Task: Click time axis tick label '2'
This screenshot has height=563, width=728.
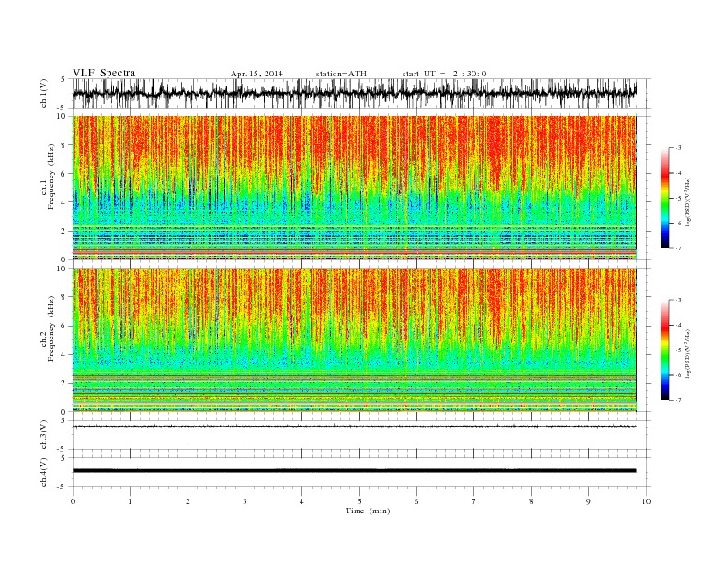Action: tap(188, 501)
